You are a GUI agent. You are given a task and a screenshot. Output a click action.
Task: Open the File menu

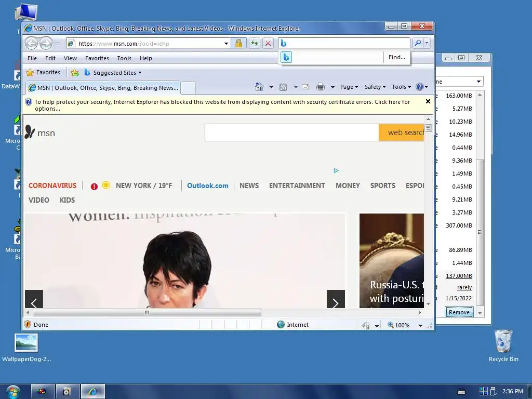(x=32, y=58)
